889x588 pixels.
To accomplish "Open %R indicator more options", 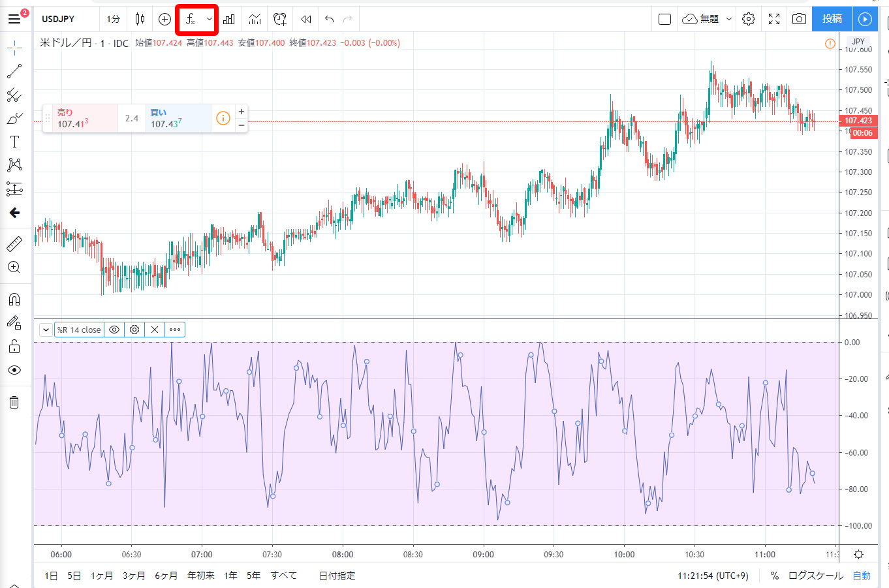I will [175, 330].
